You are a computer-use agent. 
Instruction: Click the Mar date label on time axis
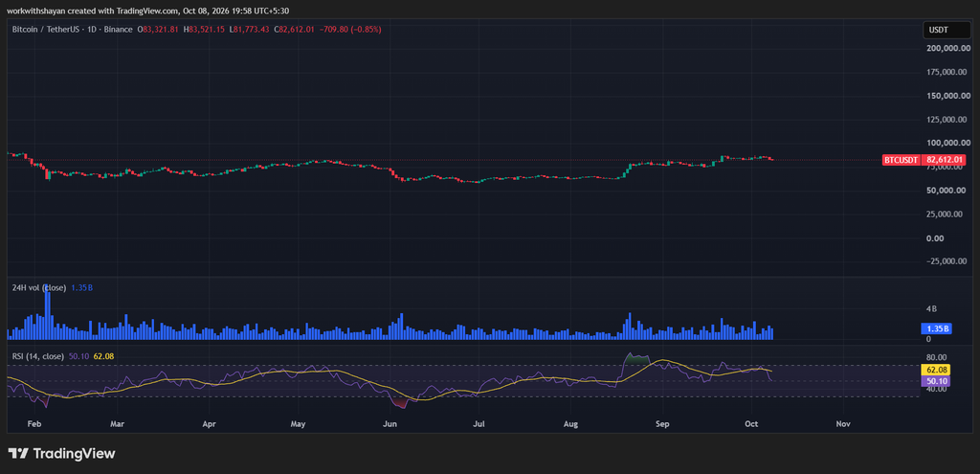tap(117, 424)
